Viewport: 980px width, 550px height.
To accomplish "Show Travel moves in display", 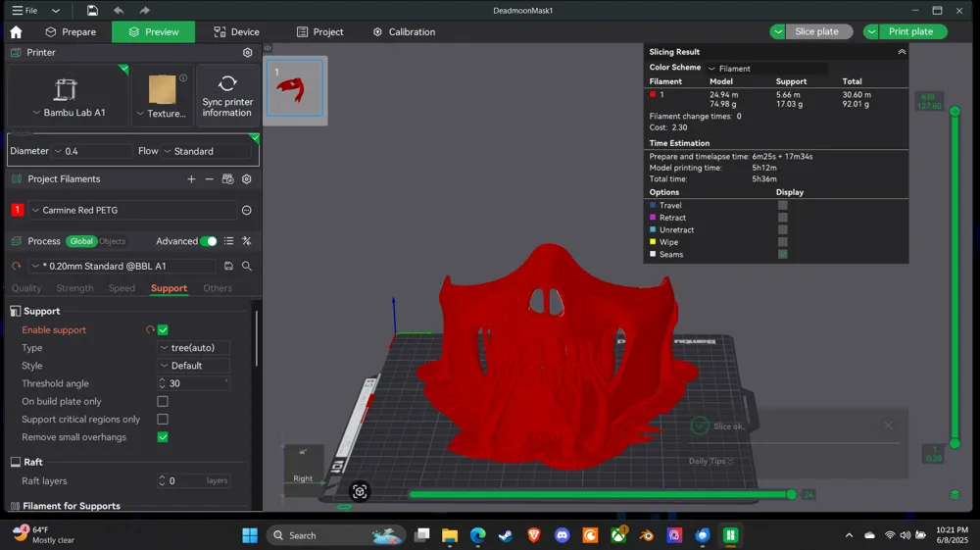I will (x=782, y=205).
